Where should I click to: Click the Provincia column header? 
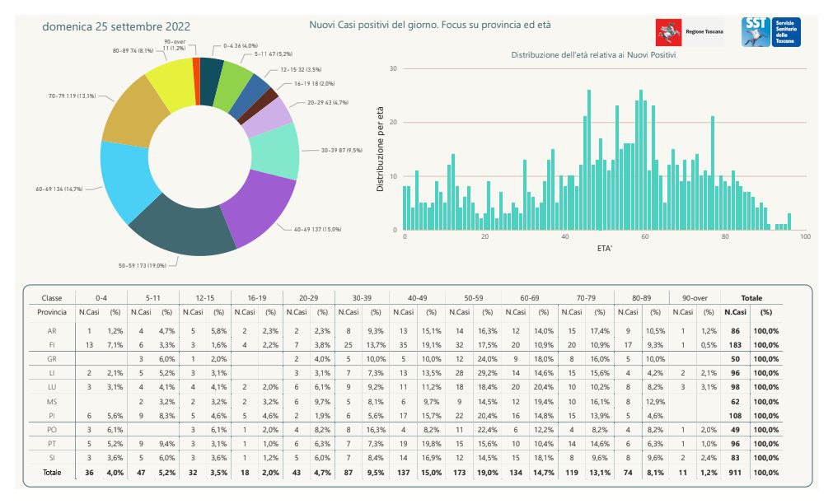coord(51,312)
